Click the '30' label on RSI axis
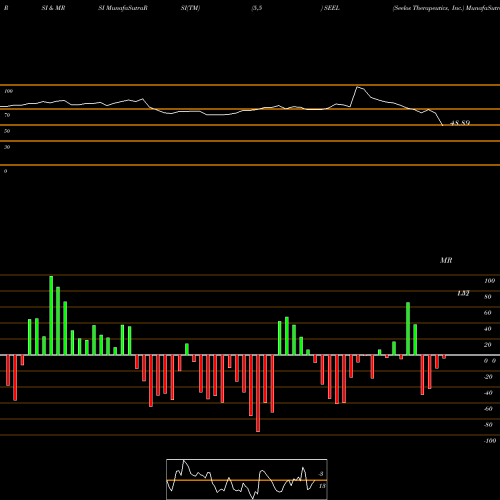The image size is (500, 500). (7, 147)
